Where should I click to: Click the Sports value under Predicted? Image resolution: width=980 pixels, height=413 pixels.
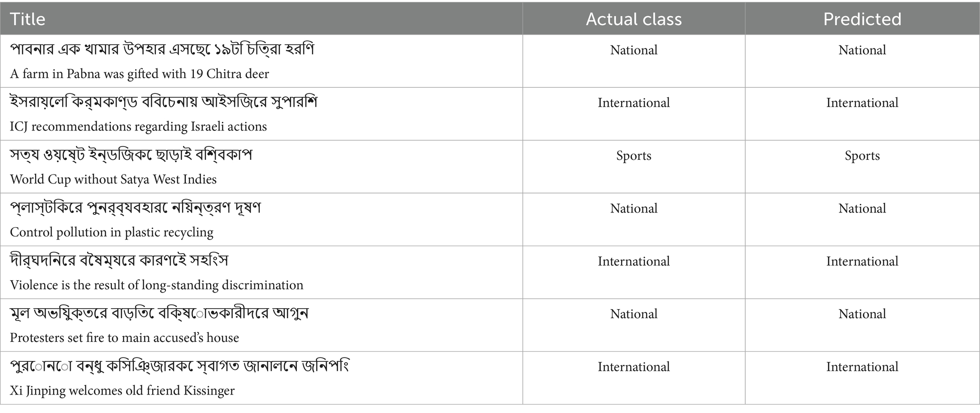tap(862, 156)
